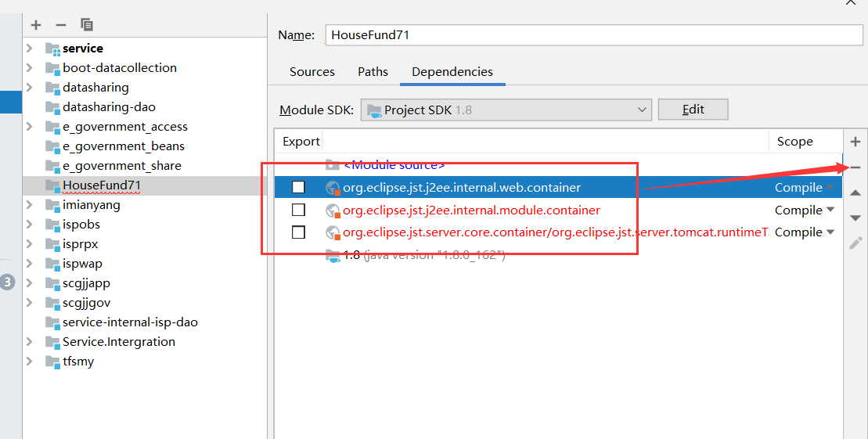Click into the module Name field

(x=593, y=35)
